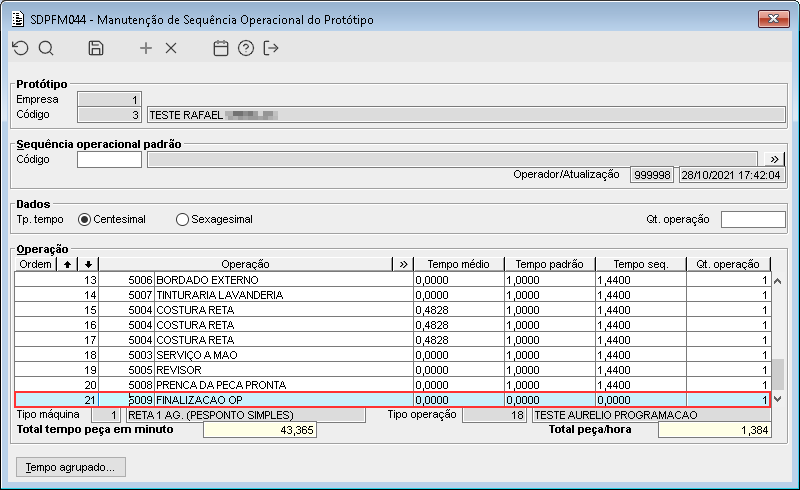This screenshot has height=490, width=800.
Task: Exit using the door arrow icon
Action: click(271, 48)
